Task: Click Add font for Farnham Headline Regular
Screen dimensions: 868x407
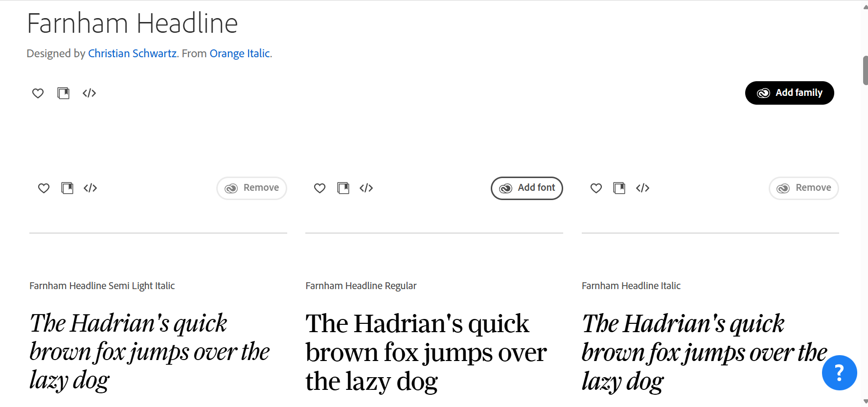Action: point(526,188)
